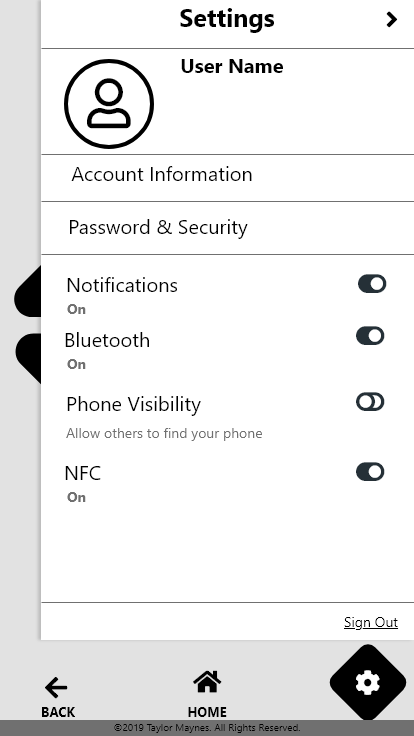
Task: Toggle the Notifications switch
Action: click(x=372, y=284)
